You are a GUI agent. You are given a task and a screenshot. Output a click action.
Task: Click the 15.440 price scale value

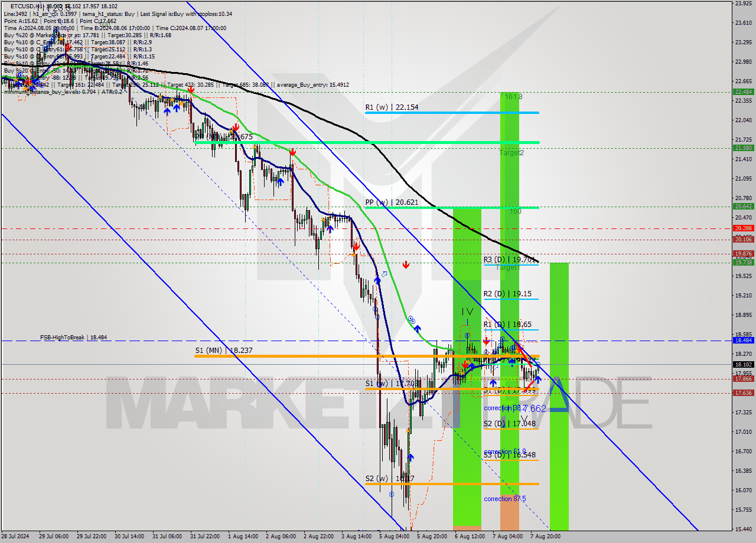coord(742,529)
